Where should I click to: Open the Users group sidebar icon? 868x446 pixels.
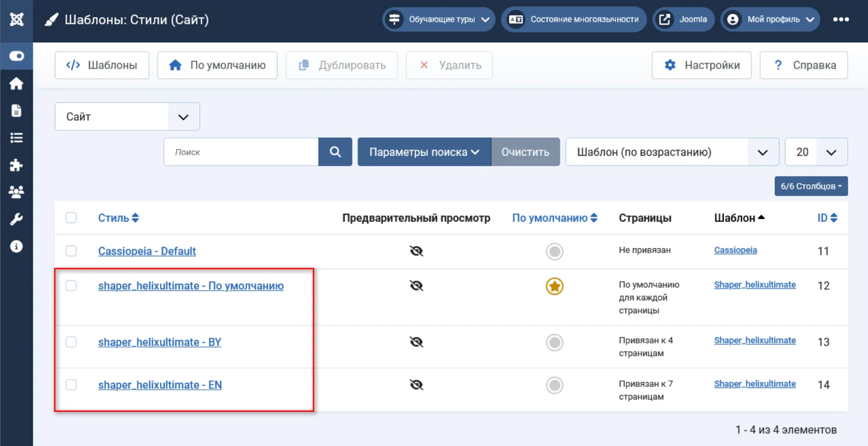[17, 192]
